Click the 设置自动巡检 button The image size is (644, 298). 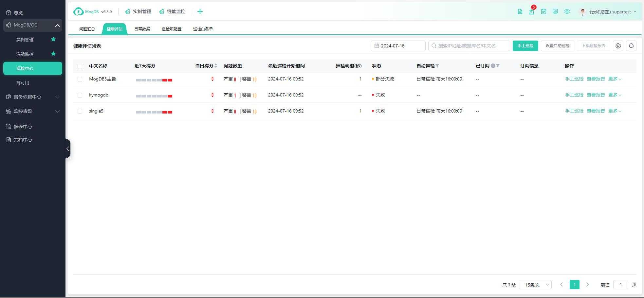pyautogui.click(x=558, y=46)
